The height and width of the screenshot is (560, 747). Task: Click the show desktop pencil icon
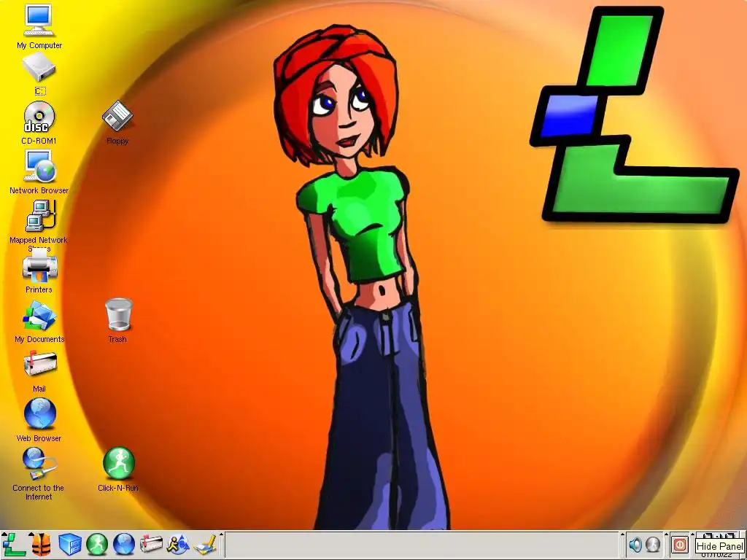pos(205,545)
